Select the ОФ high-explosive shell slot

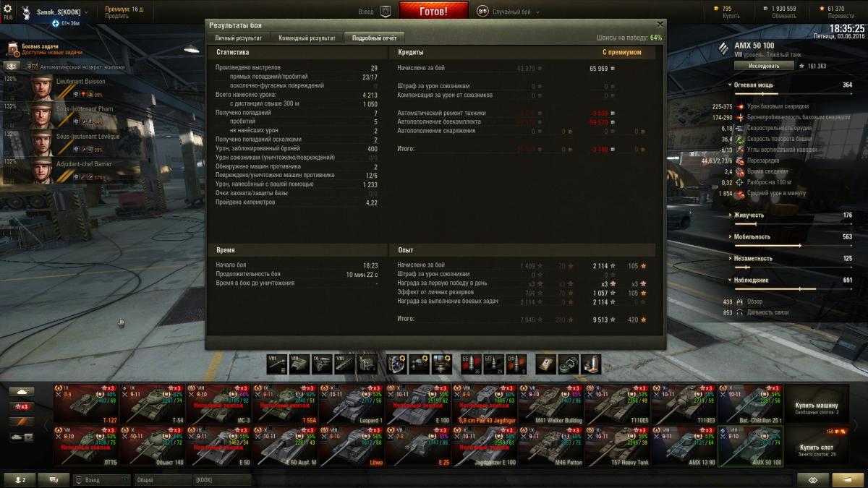516,364
